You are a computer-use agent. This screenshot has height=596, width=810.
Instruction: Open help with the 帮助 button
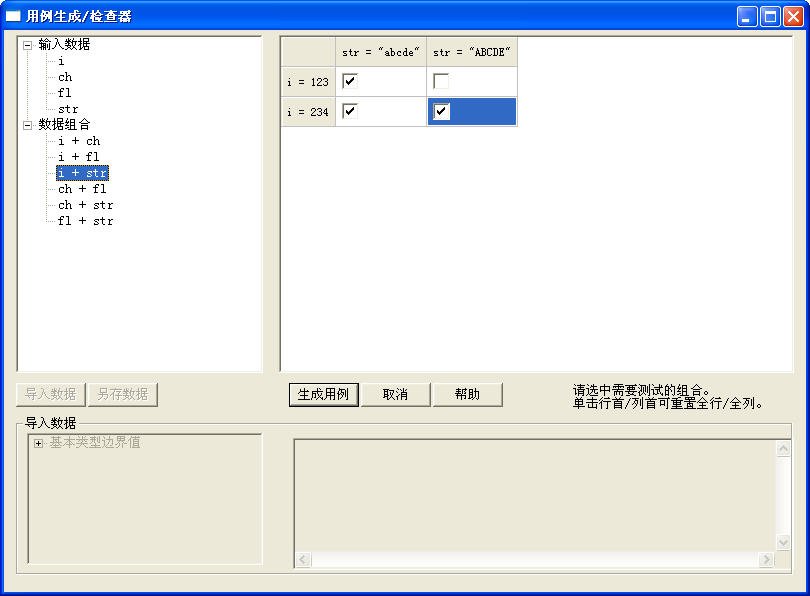pyautogui.click(x=467, y=394)
